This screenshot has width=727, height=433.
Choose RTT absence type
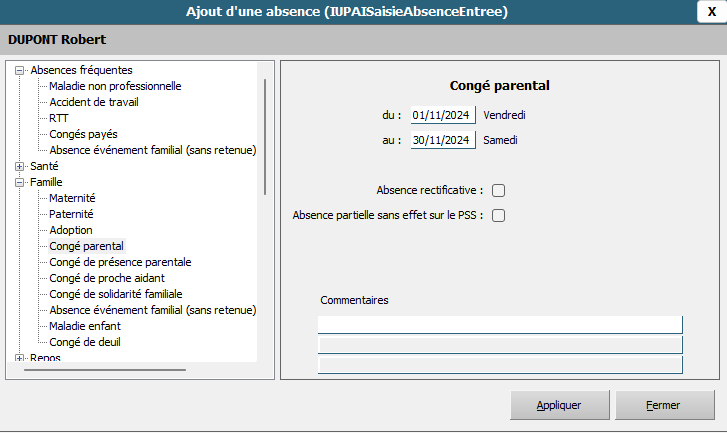coord(59,118)
